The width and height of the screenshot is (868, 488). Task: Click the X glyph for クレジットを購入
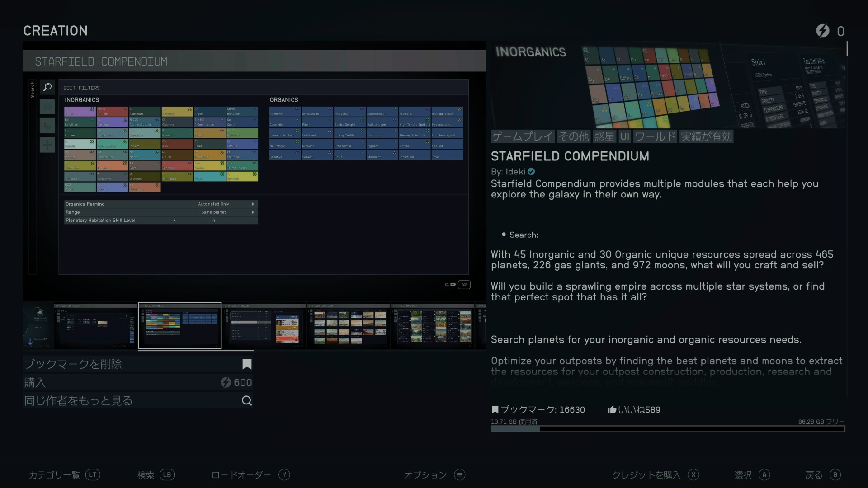coord(693,475)
